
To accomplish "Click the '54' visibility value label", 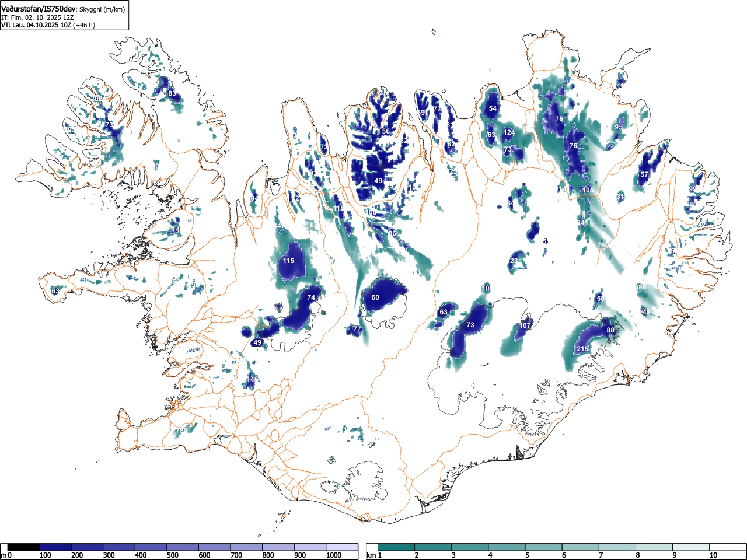I will point(493,108).
